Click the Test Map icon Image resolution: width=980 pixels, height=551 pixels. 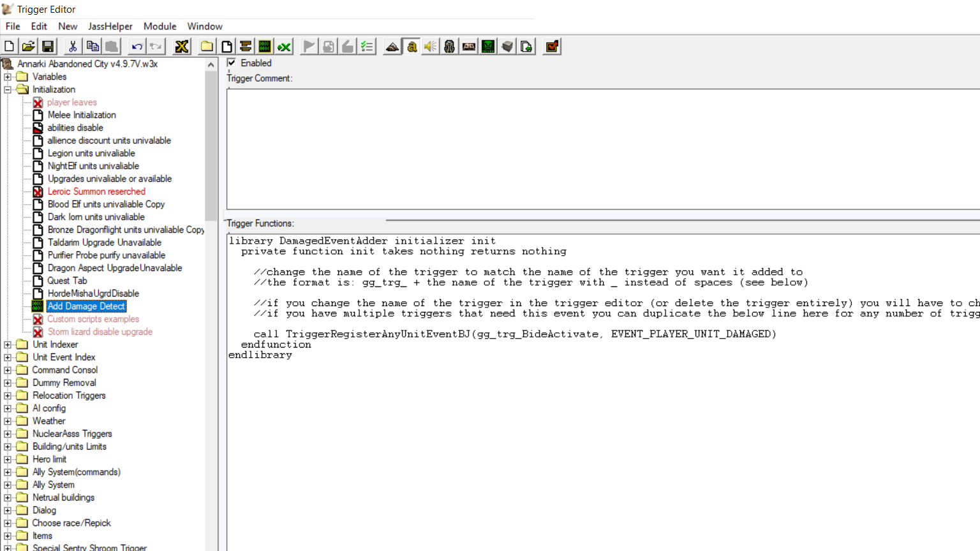coord(552,47)
